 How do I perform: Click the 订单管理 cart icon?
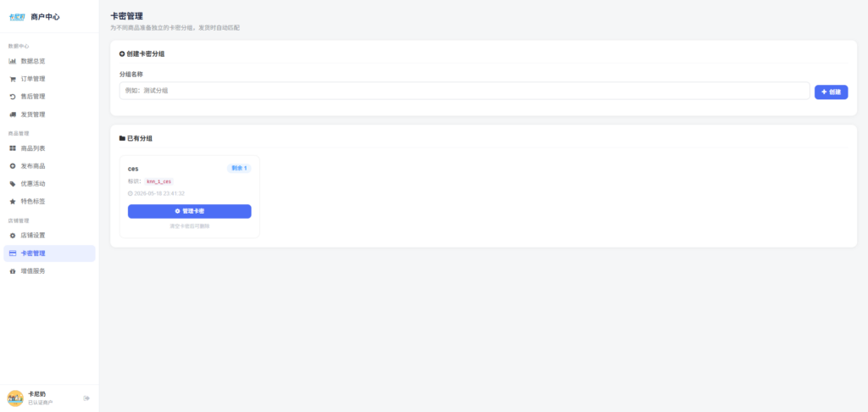pyautogui.click(x=13, y=79)
